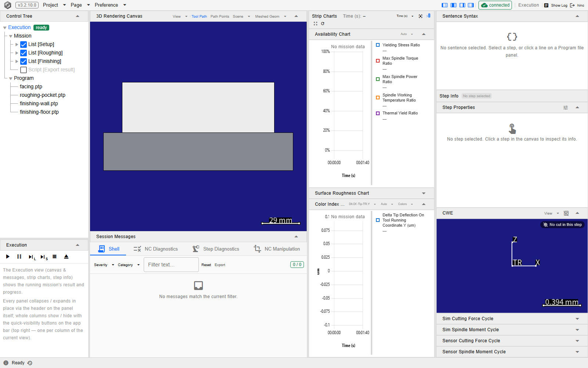Screen dimensions: 588x368
Task: Toggle Max Spindle Power Ratio legend box
Action: 378,79
